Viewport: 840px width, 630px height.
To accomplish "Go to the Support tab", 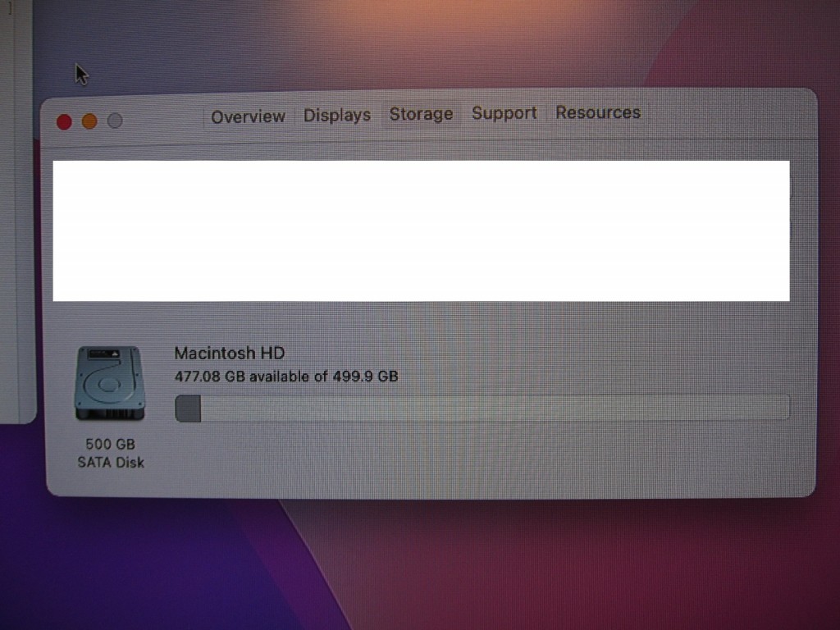I will [504, 113].
